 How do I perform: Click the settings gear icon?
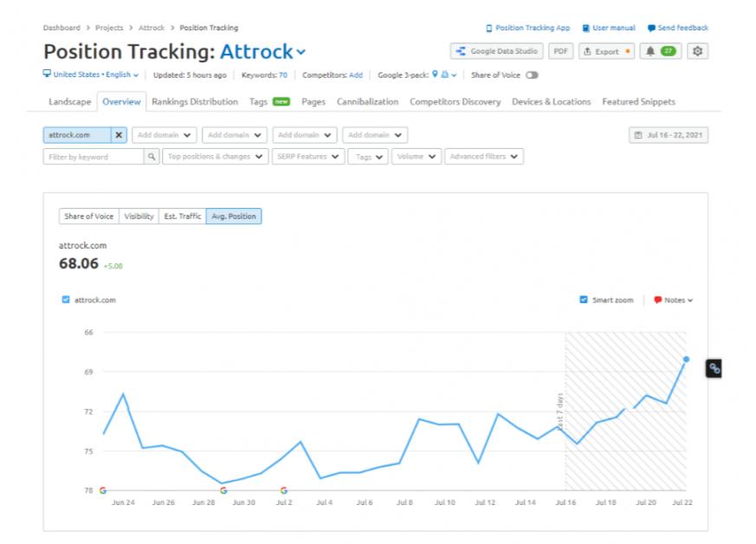tap(697, 51)
